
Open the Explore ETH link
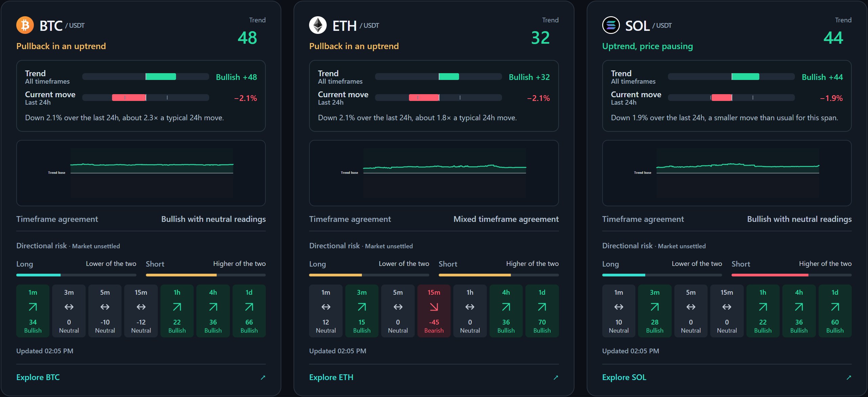[x=331, y=377]
